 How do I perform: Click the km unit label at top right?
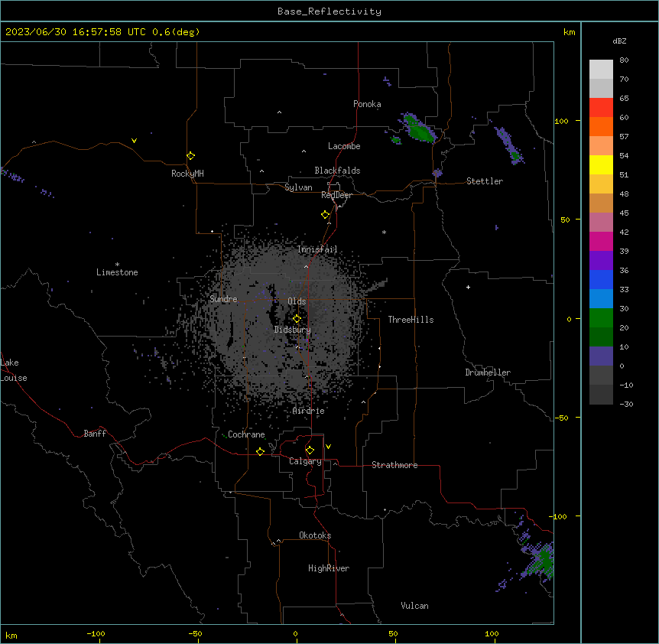[570, 32]
